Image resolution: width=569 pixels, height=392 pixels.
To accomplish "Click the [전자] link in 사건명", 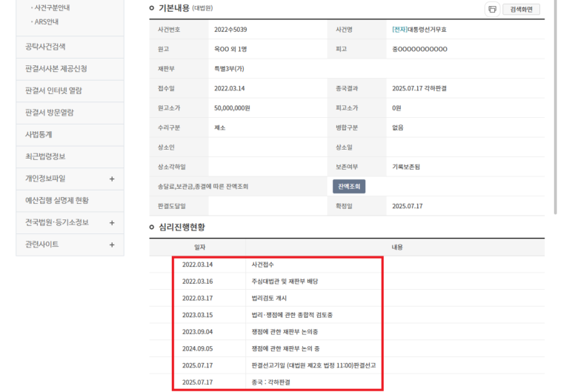I will (399, 30).
